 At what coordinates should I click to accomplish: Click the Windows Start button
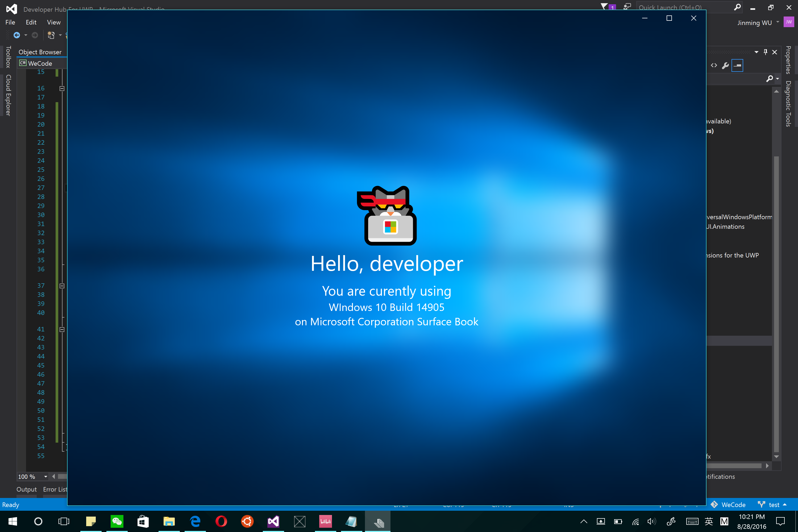tap(13, 521)
